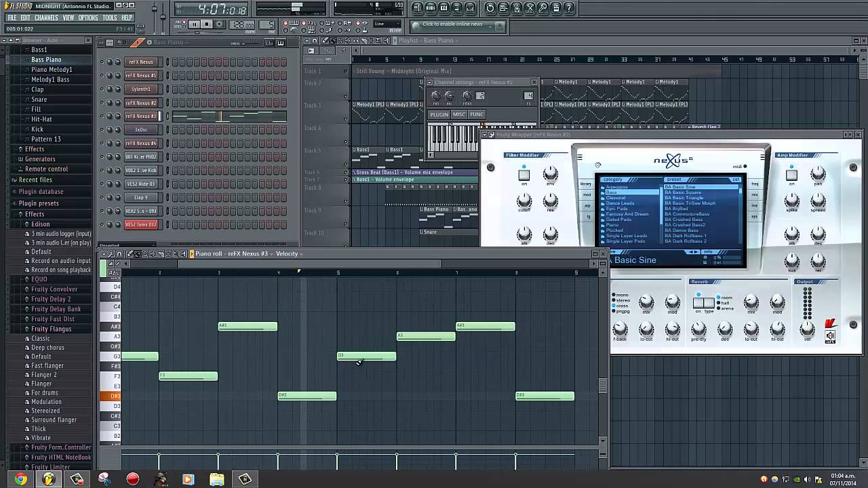
Task: Open the CHANNELS menu
Action: pyautogui.click(x=46, y=18)
